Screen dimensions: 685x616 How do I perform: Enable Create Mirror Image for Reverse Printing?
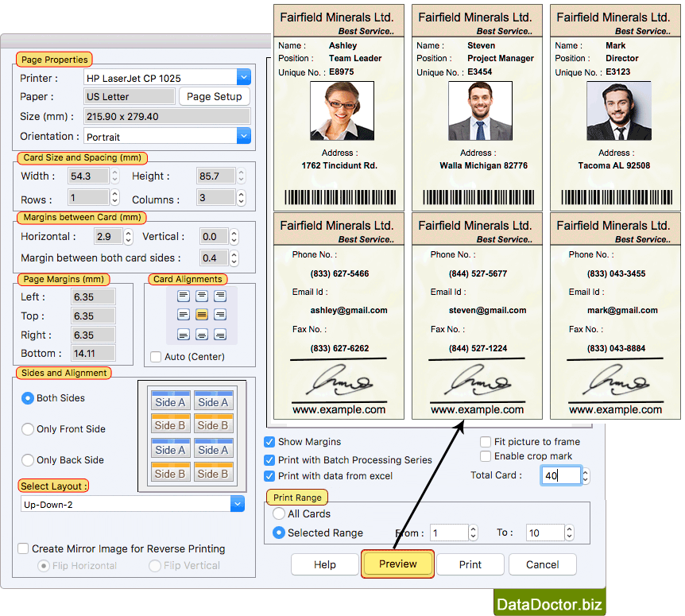coord(23,548)
